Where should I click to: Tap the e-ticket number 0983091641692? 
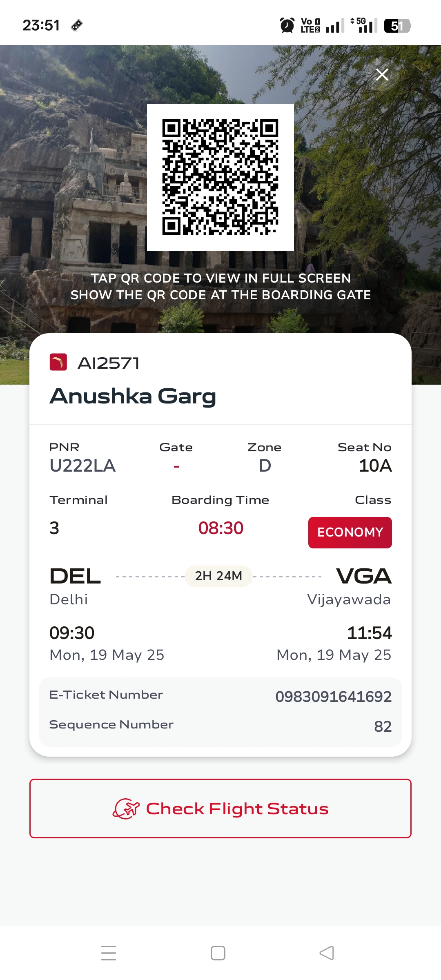333,697
